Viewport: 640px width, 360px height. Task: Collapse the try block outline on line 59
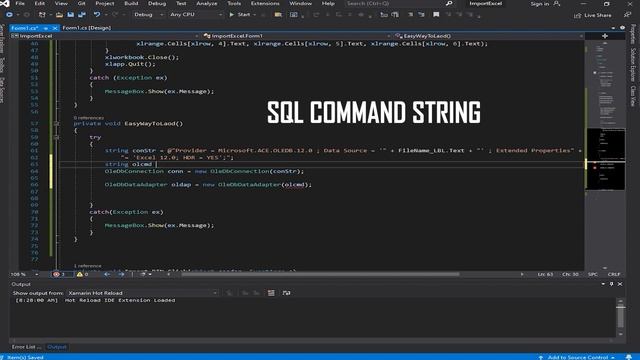point(57,137)
